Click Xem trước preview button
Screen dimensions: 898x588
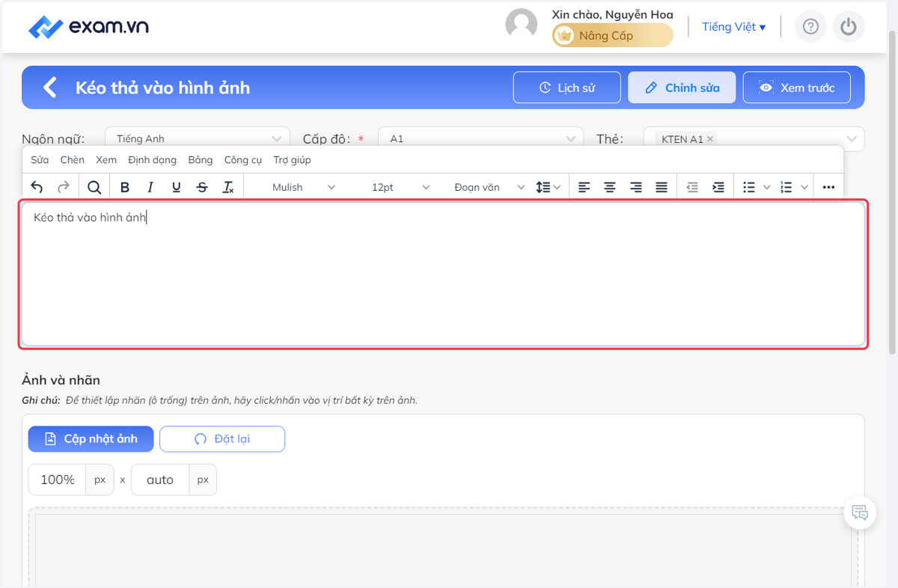(x=797, y=88)
